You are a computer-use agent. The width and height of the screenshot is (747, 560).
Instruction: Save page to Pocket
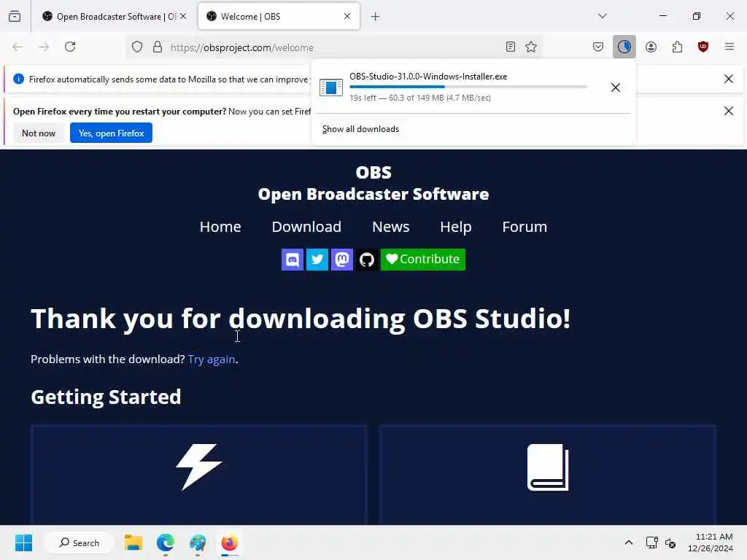click(598, 47)
